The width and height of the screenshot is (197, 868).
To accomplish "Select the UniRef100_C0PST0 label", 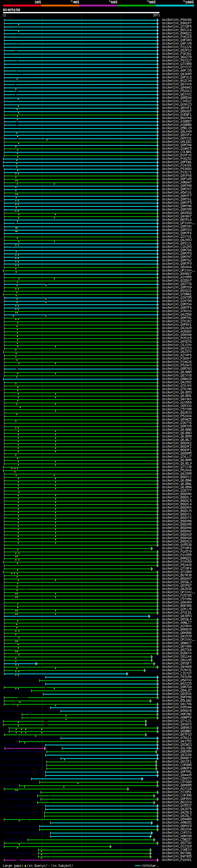I will [177, 833].
